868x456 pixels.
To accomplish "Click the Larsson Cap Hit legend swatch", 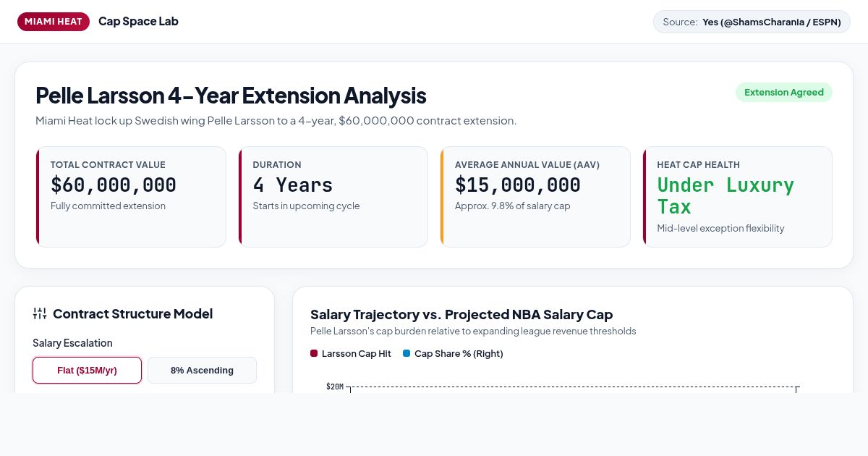I will (x=314, y=353).
